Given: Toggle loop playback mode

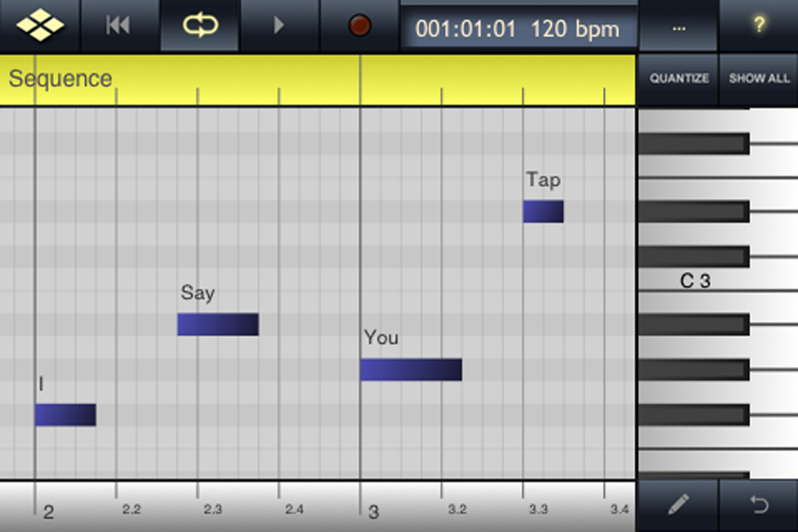Looking at the screenshot, I should tap(200, 26).
